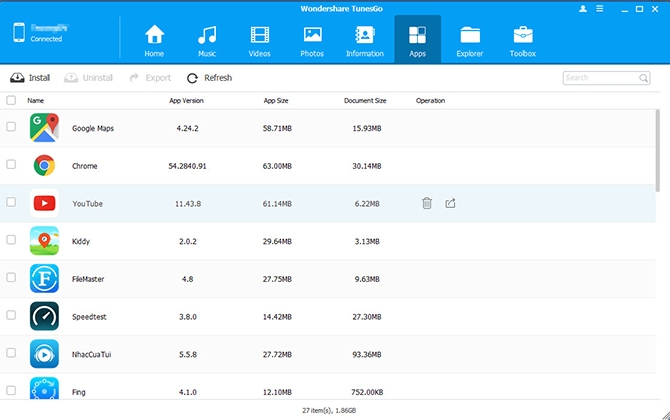The height and width of the screenshot is (420, 670).
Task: Click the FileMaster app icon
Action: pos(44,278)
